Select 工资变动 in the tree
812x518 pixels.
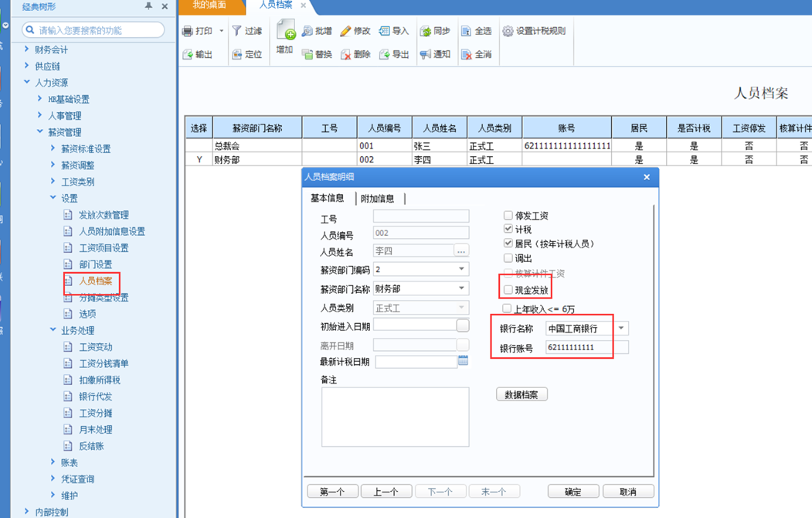point(95,347)
